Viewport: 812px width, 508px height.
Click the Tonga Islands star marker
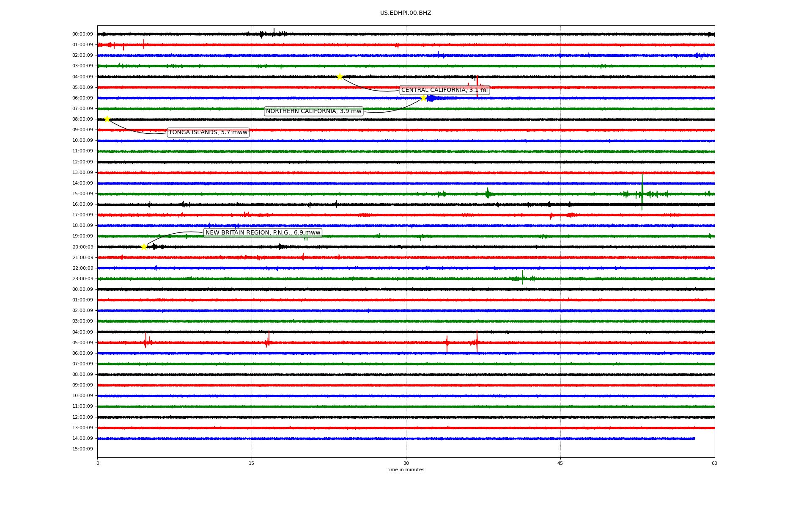click(107, 119)
